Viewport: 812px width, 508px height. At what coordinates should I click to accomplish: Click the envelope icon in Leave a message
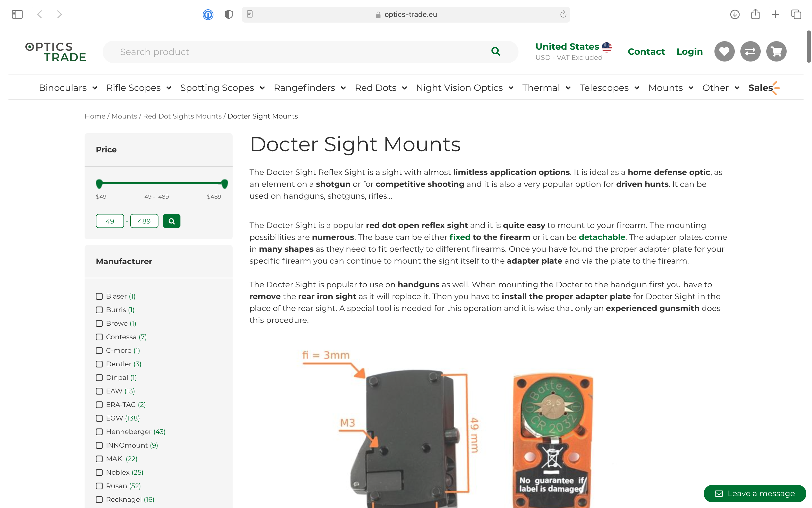[719, 494]
